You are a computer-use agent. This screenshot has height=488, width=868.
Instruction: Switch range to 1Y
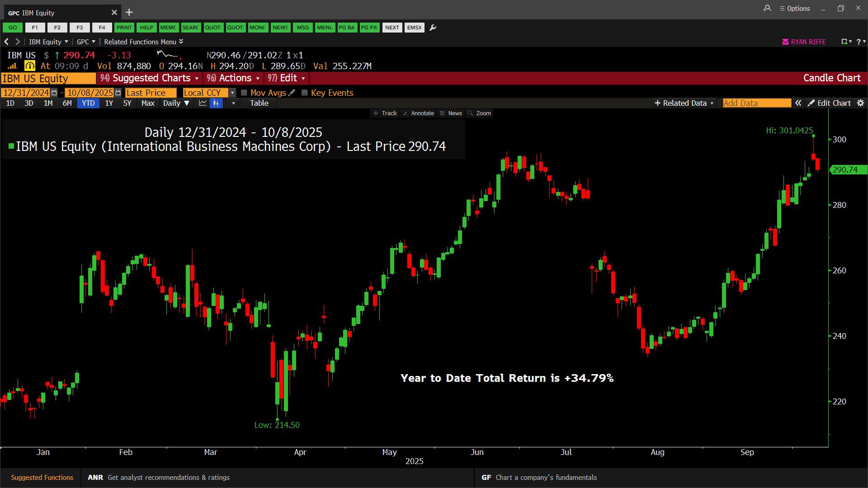[109, 103]
